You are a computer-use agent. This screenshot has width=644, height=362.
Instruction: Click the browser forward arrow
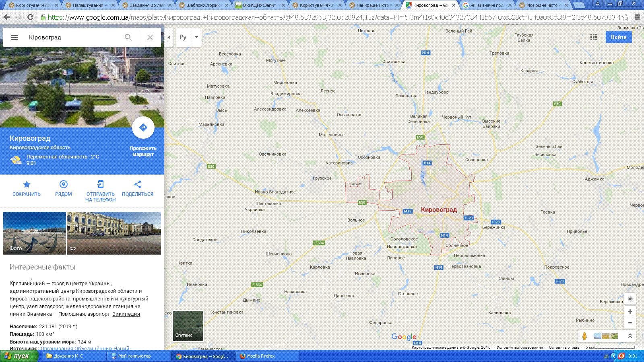click(19, 17)
